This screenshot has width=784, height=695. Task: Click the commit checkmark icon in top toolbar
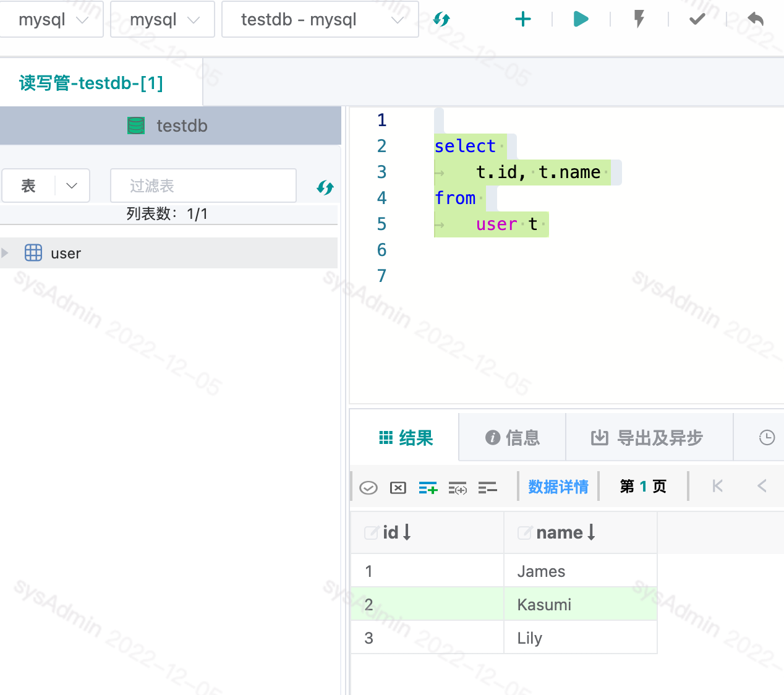pos(697,19)
